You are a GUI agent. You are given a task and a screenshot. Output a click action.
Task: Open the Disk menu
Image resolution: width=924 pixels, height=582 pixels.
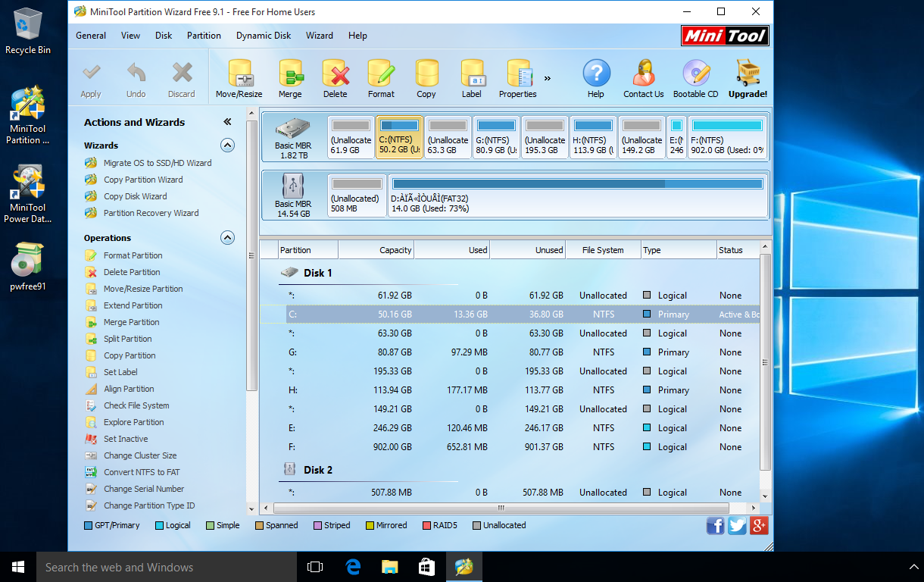pos(164,36)
